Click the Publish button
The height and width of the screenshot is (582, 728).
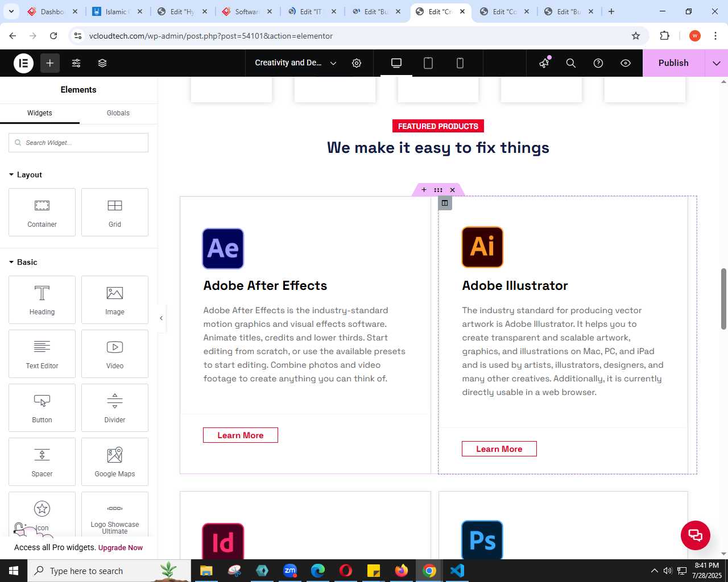tap(673, 63)
